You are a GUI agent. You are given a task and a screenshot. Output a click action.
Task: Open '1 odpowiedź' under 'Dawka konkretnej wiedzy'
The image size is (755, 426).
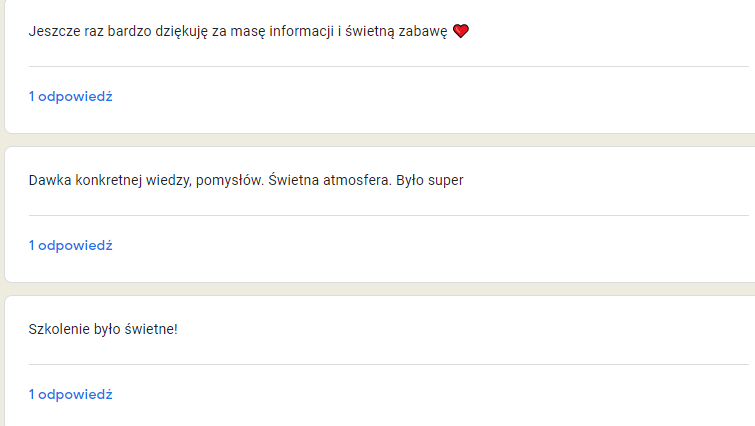(x=70, y=245)
